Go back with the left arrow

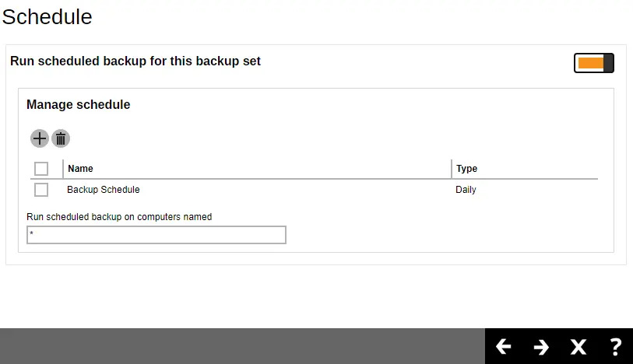click(503, 346)
